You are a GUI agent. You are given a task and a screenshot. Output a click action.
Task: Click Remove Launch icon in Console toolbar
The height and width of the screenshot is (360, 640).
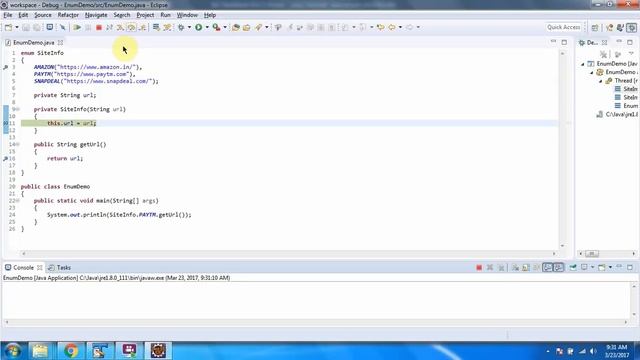pyautogui.click(x=490, y=267)
